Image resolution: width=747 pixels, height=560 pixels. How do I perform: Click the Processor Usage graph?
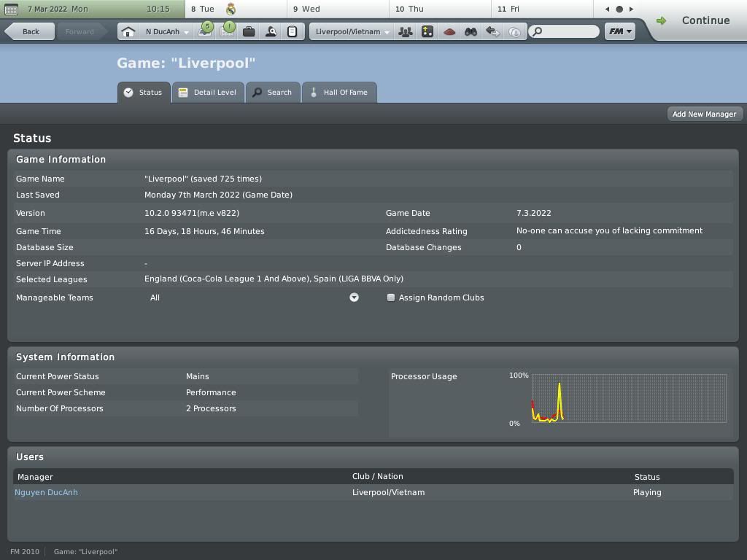pyautogui.click(x=629, y=399)
